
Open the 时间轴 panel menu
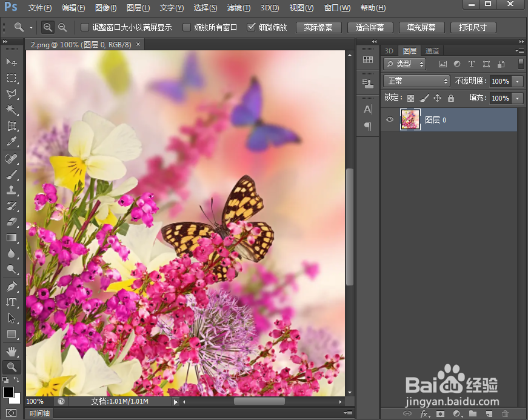pos(348,413)
